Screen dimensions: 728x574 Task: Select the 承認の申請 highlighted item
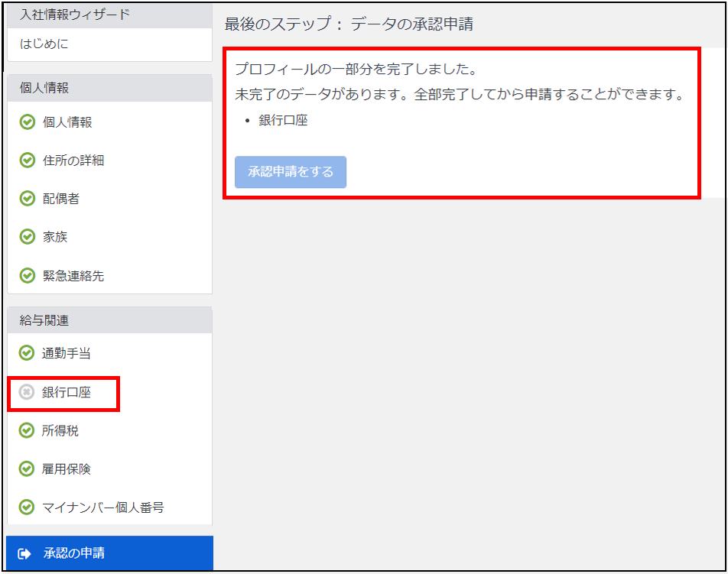click(x=74, y=553)
